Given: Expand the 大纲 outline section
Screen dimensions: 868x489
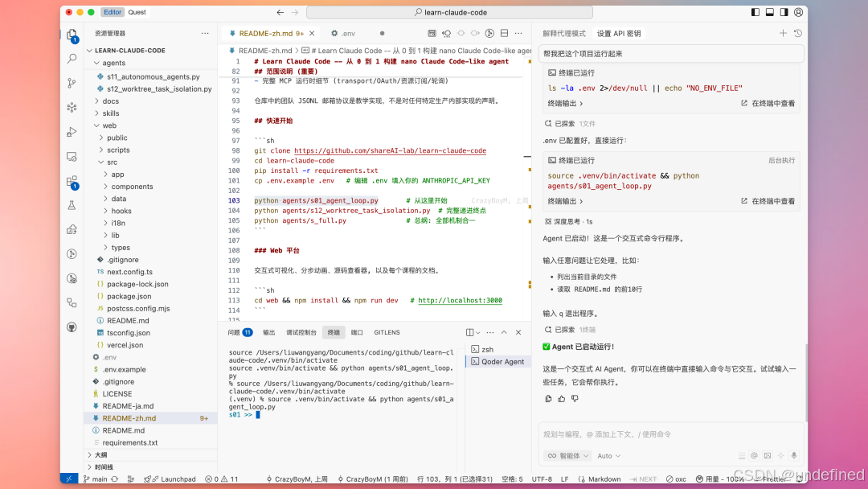Looking at the screenshot, I should coord(100,454).
